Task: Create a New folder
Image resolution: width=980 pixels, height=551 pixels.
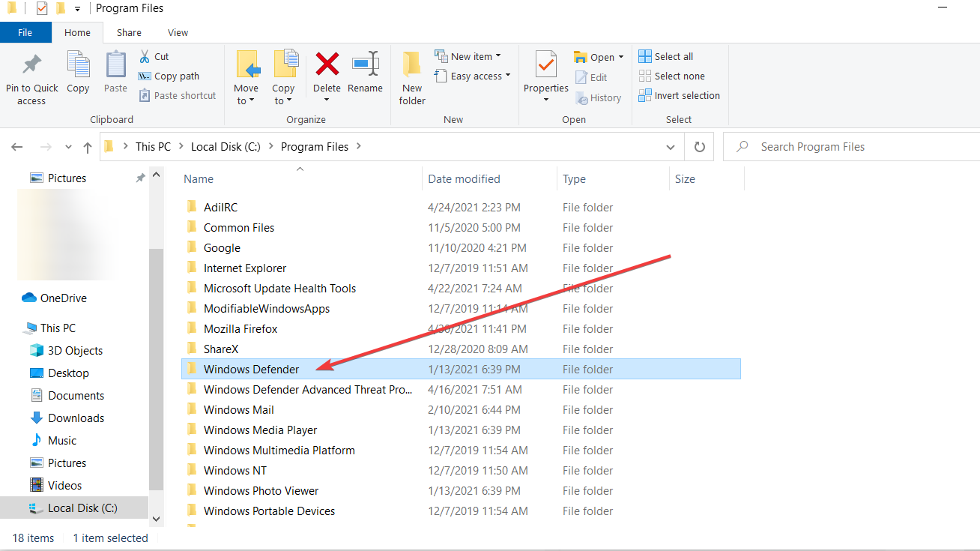Action: (412, 79)
